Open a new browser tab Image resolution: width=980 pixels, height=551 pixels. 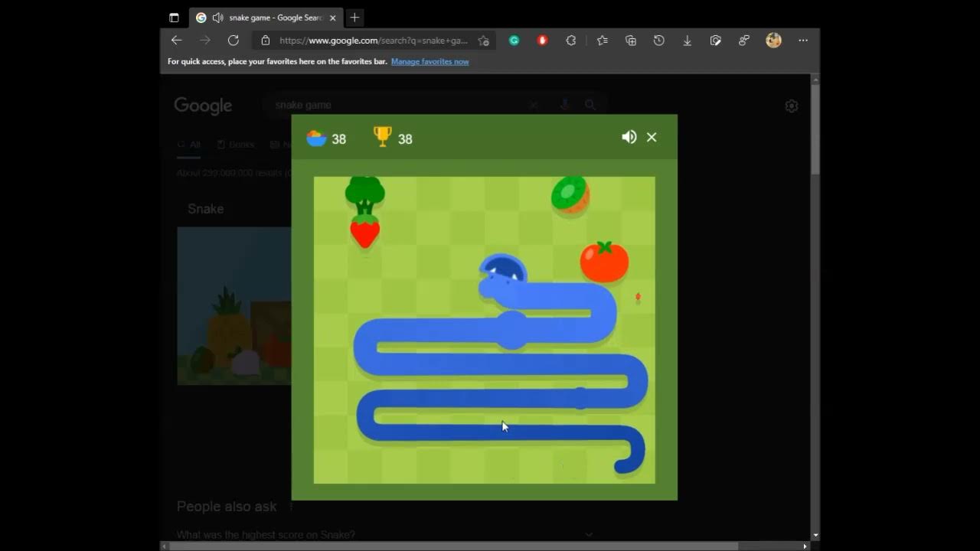[354, 18]
